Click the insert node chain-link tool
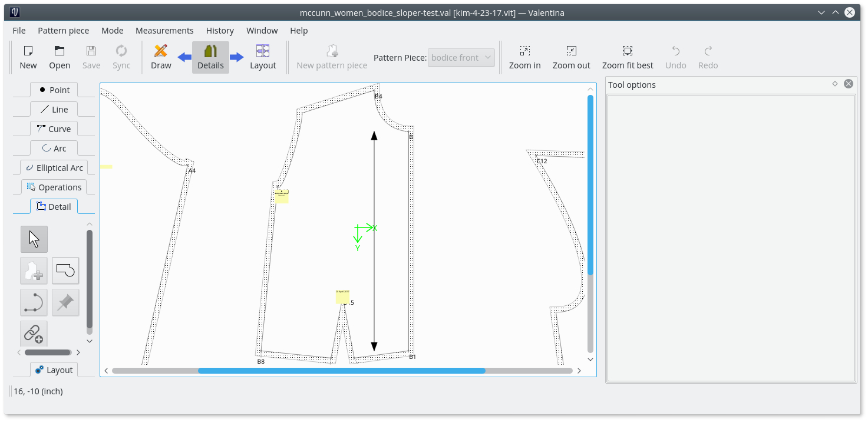This screenshot has height=422, width=868. [x=34, y=334]
